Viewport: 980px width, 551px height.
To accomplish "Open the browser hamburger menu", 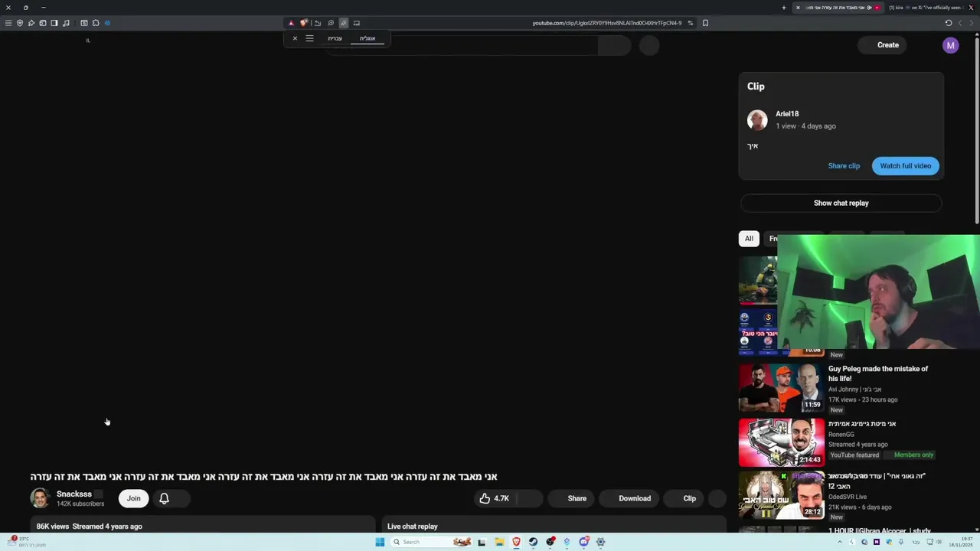I will pos(8,23).
